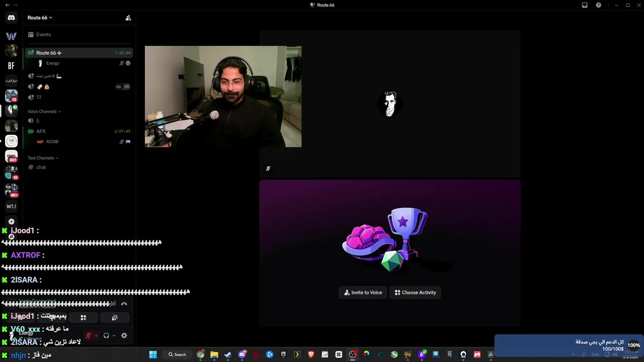Open the W server icon in sidebar

coord(11,36)
